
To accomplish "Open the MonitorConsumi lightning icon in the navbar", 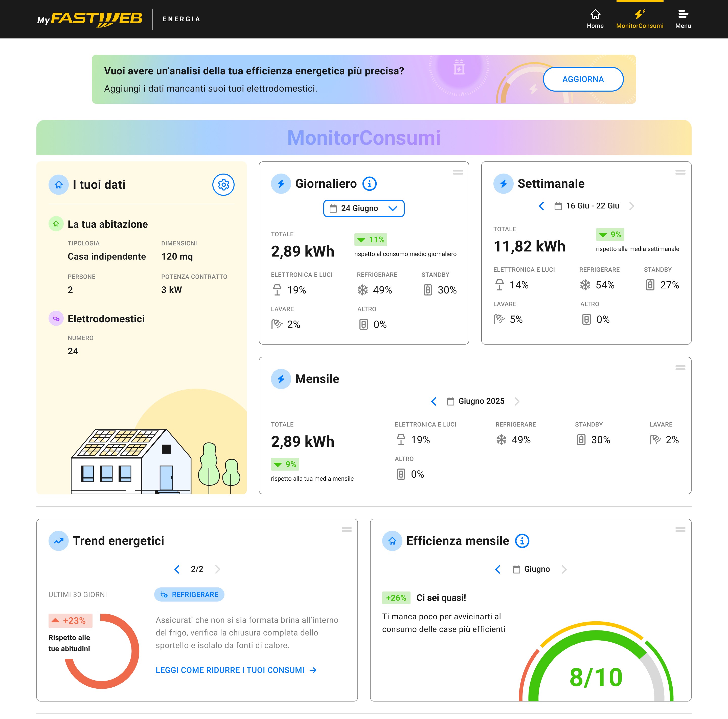I will coord(640,14).
